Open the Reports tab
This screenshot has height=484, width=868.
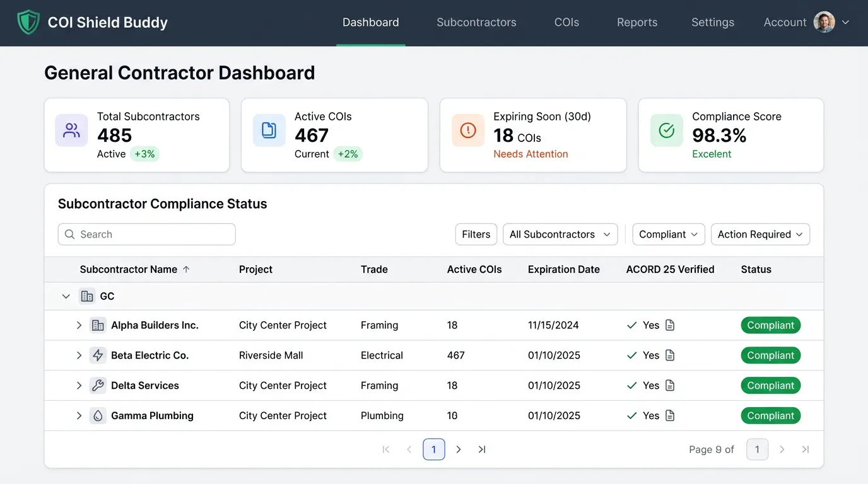pyautogui.click(x=637, y=23)
